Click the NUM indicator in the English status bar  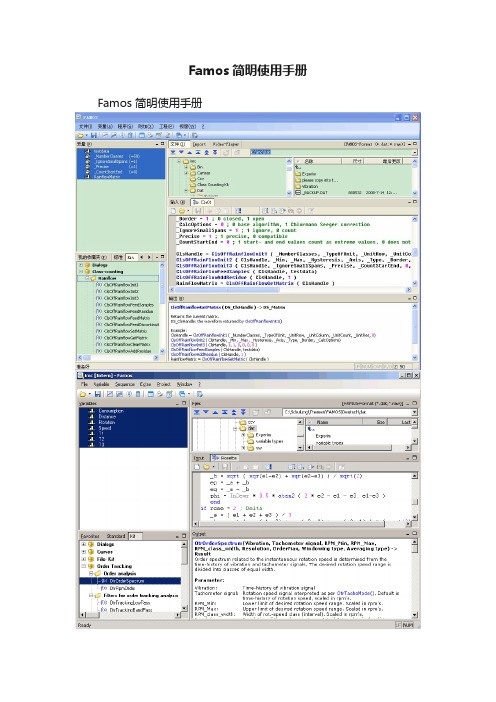coord(407,625)
